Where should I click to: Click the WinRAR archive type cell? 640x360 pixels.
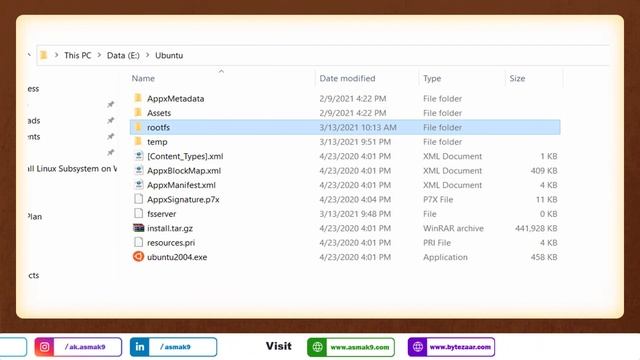(453, 228)
